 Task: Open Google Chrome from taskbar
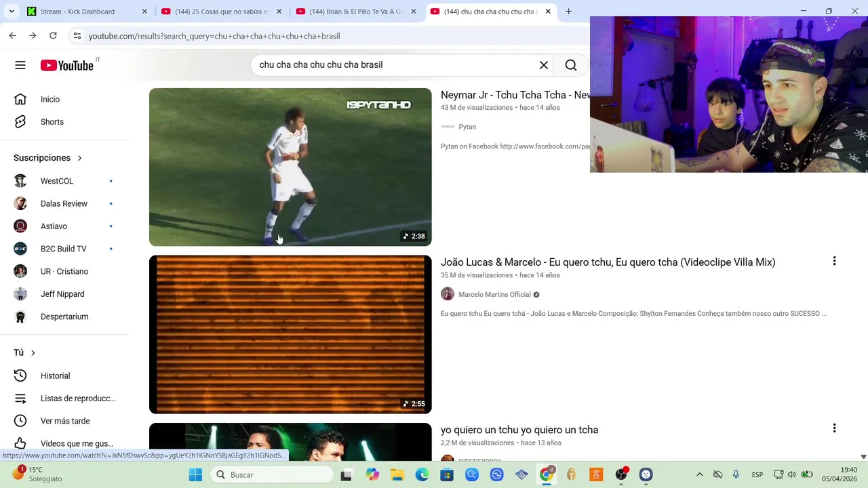click(547, 474)
